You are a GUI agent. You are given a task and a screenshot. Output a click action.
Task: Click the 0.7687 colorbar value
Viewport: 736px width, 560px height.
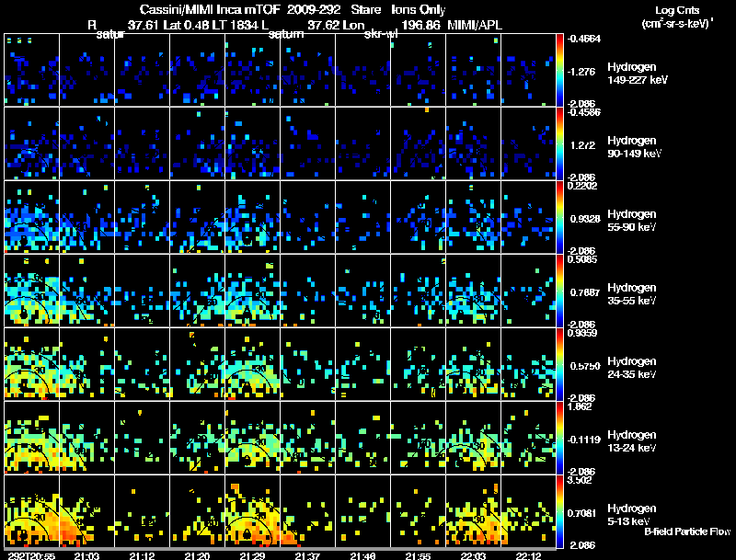[585, 292]
